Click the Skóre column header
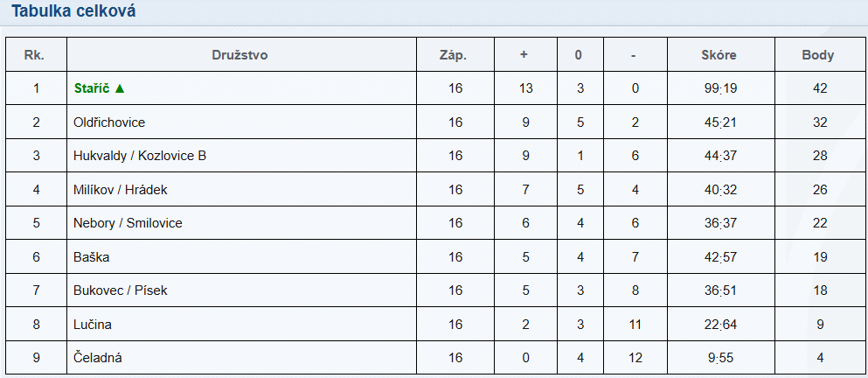 click(x=719, y=55)
